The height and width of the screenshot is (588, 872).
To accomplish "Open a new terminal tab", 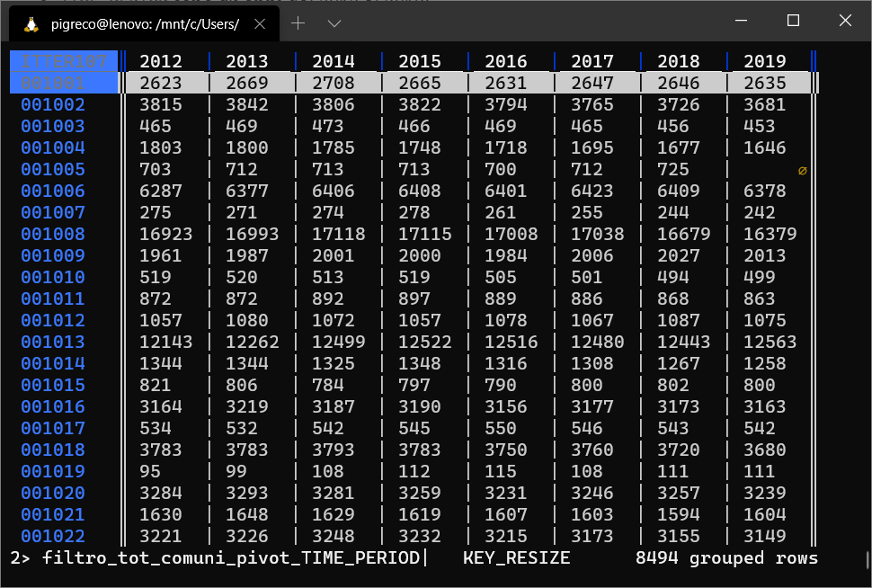I will coord(298,23).
